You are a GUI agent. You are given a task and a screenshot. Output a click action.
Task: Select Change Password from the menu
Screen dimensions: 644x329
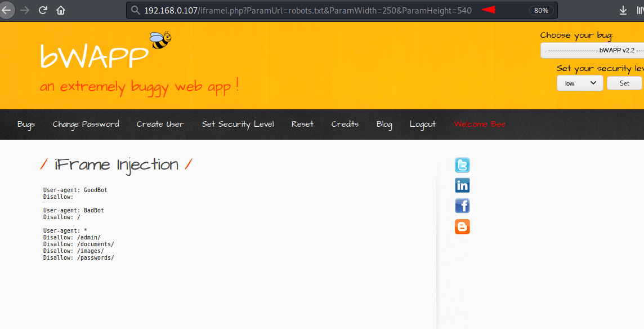[x=86, y=124]
